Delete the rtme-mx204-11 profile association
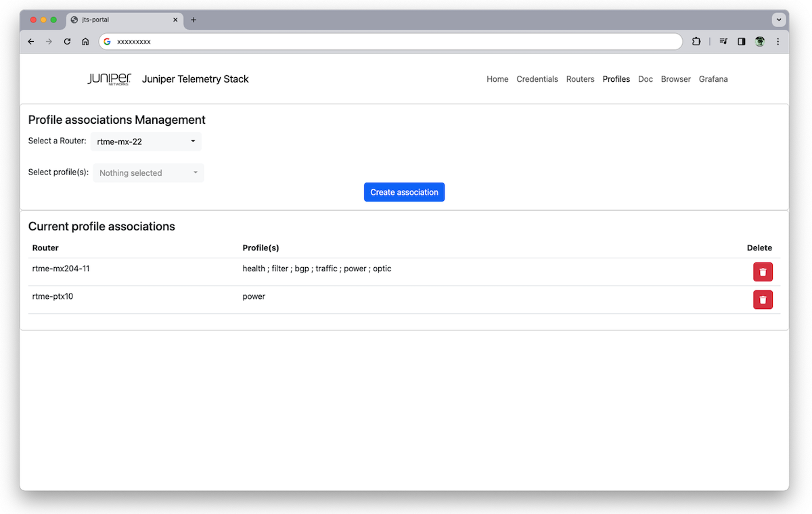This screenshot has height=514, width=812. [763, 271]
